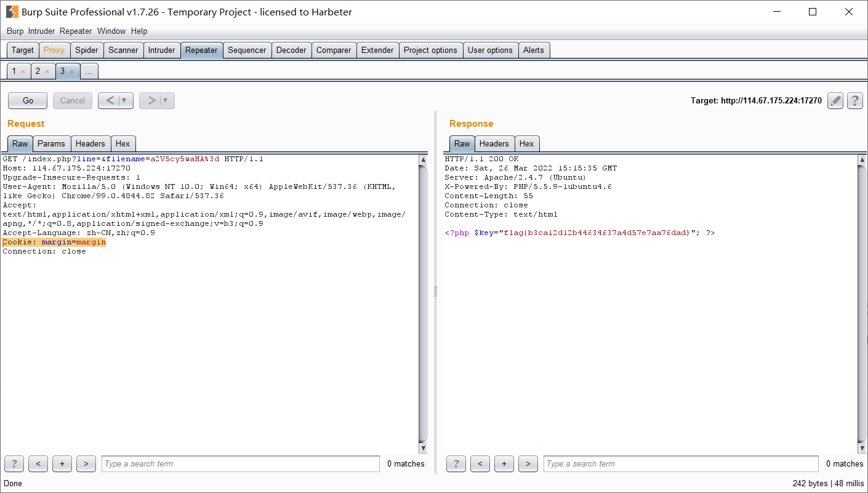Select Repeater sub-tab 2
Viewport: 868px width, 493px height.
coord(38,71)
